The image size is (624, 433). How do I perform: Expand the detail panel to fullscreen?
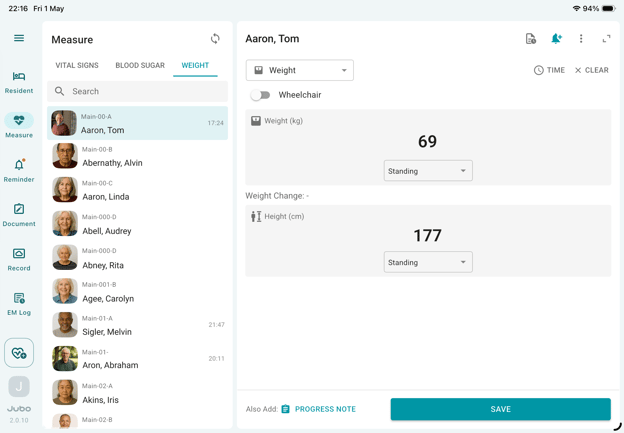pyautogui.click(x=606, y=39)
